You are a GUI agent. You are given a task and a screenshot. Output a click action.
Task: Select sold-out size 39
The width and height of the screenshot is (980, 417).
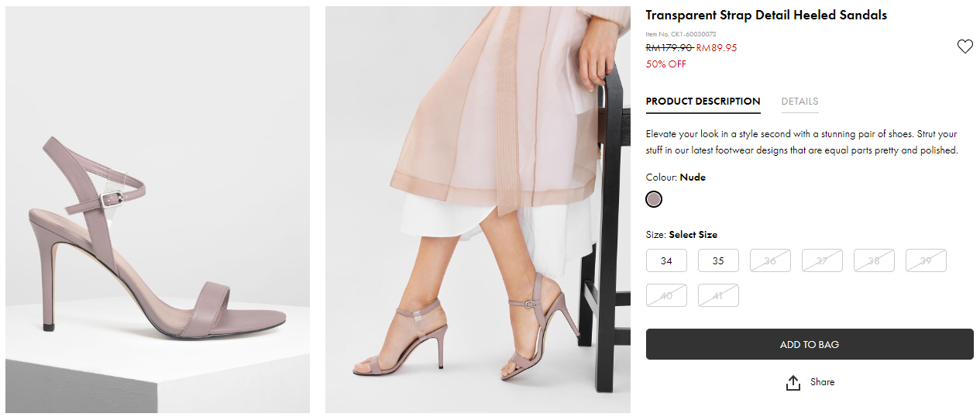(x=926, y=260)
